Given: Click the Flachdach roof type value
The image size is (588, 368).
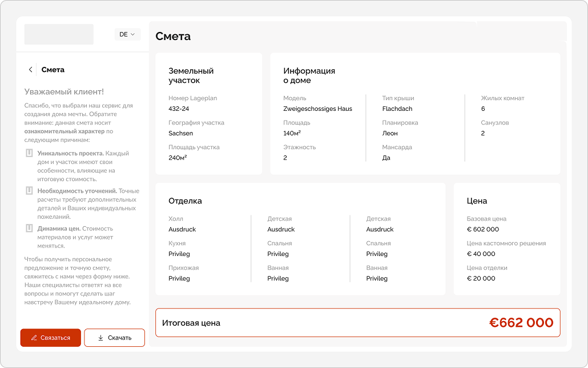Looking at the screenshot, I should click(397, 109).
